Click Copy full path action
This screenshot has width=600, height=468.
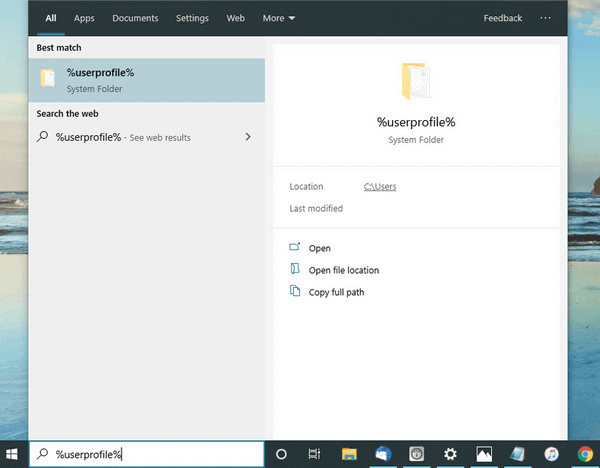click(x=336, y=292)
